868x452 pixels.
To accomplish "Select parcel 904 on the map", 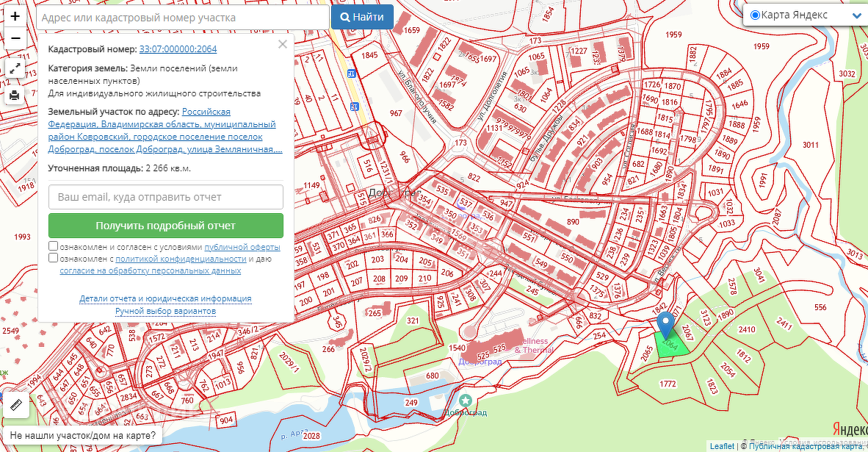I will 226,420.
